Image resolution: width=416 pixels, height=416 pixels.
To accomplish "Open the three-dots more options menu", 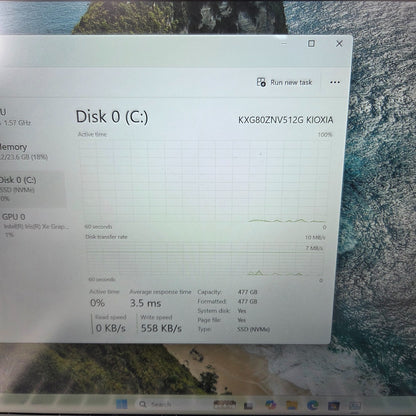I will (x=335, y=82).
